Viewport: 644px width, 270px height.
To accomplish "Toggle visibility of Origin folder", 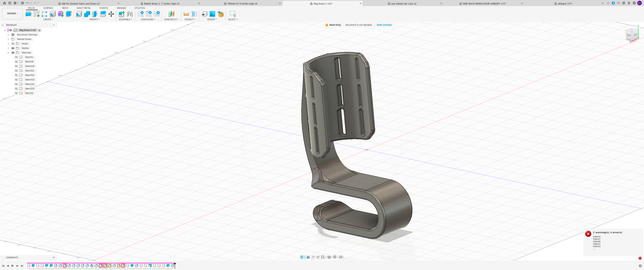I will coord(13,44).
